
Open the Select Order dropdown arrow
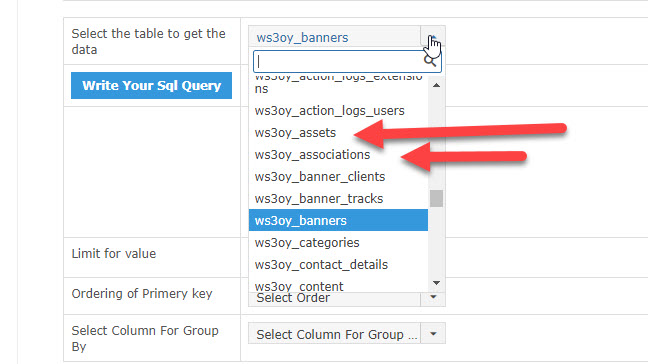(x=433, y=297)
